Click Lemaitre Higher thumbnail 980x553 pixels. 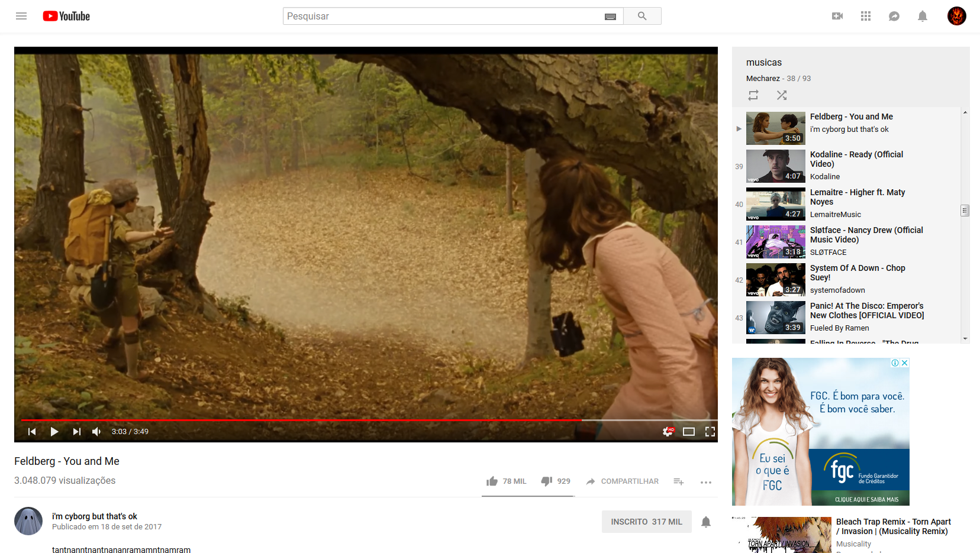pos(776,204)
